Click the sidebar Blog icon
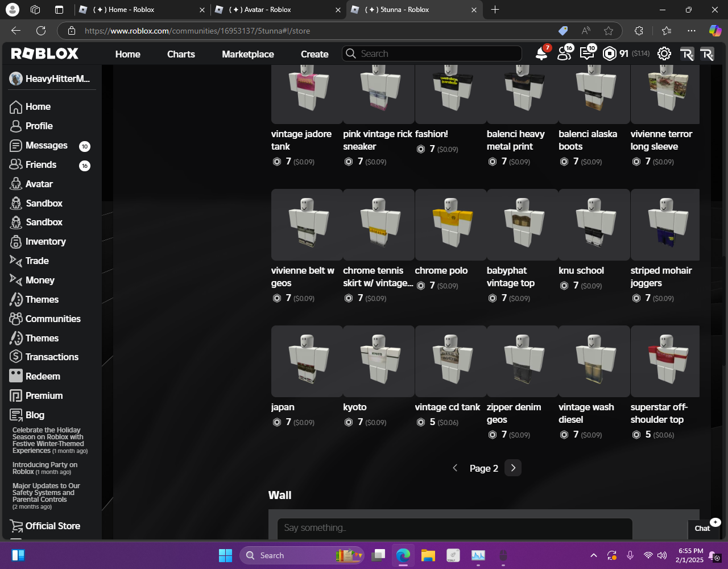This screenshot has width=728, height=569. coord(16,415)
